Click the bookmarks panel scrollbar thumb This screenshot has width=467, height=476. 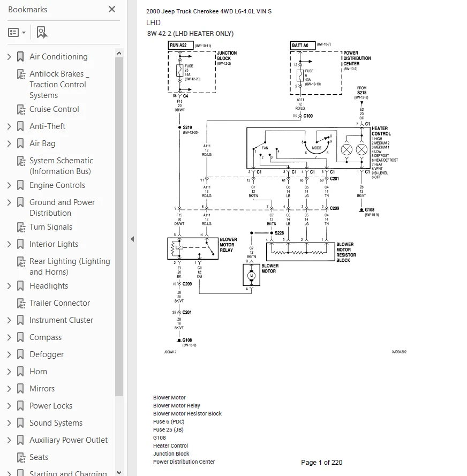119,226
